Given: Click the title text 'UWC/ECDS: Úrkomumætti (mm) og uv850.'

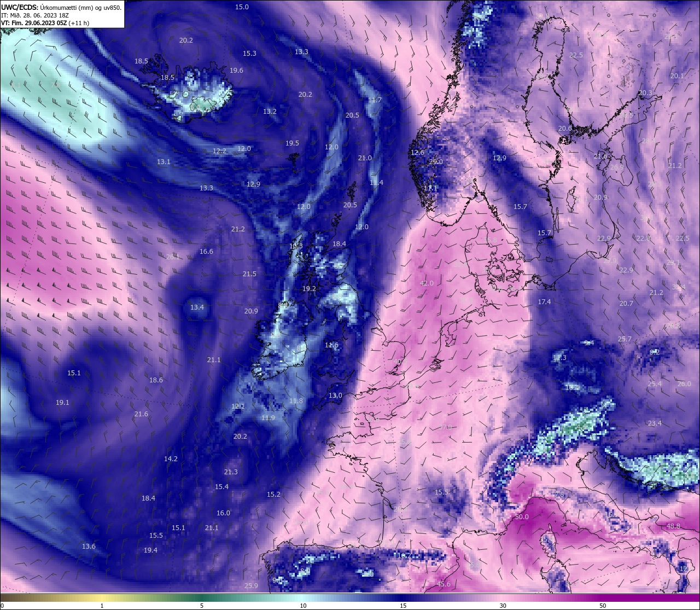Looking at the screenshot, I should coord(61,8).
